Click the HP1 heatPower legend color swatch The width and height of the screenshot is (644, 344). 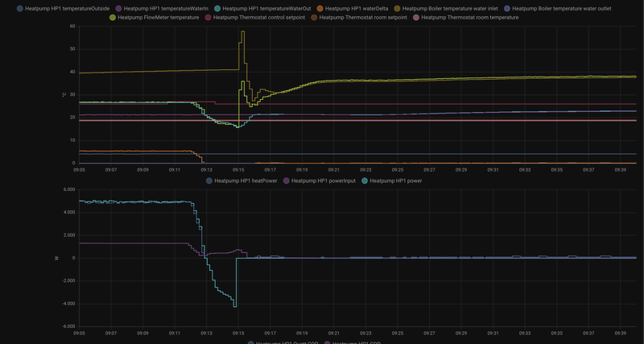[209, 180]
